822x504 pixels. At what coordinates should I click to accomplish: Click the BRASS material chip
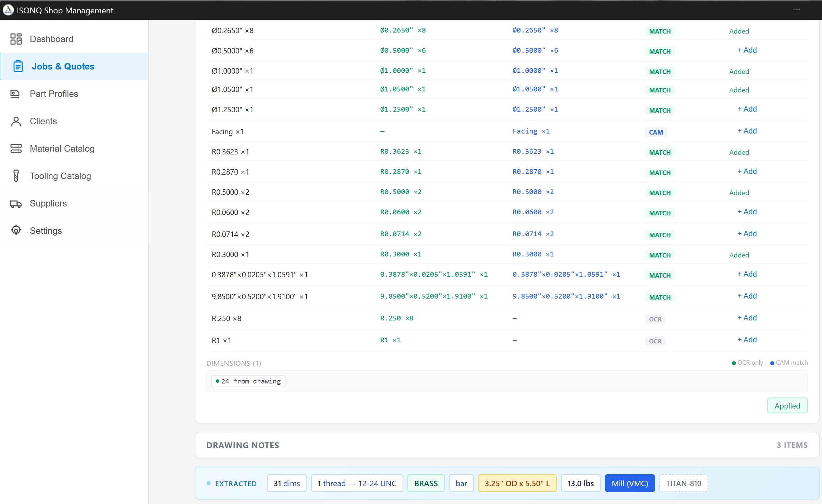point(426,483)
